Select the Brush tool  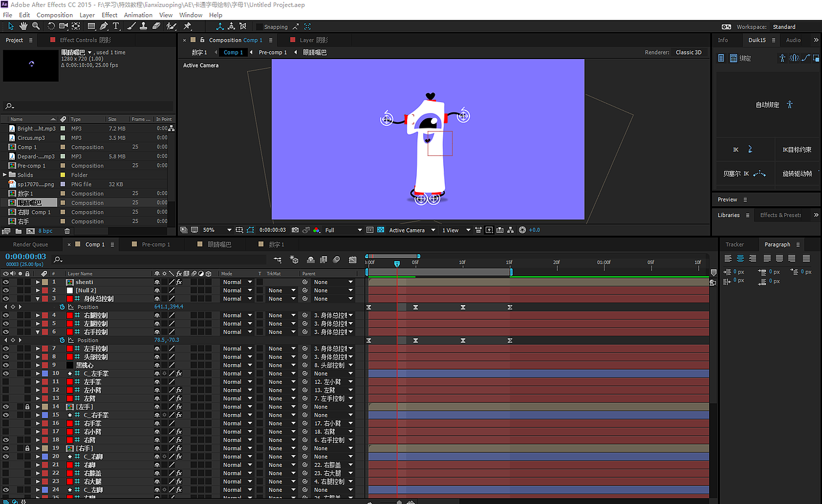point(132,26)
